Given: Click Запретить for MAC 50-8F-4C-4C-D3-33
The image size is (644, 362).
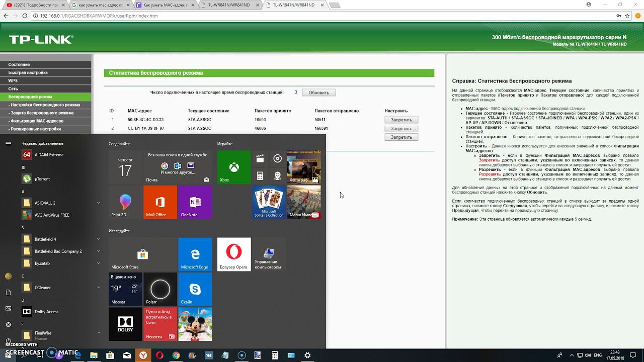Looking at the screenshot, I should [401, 120].
